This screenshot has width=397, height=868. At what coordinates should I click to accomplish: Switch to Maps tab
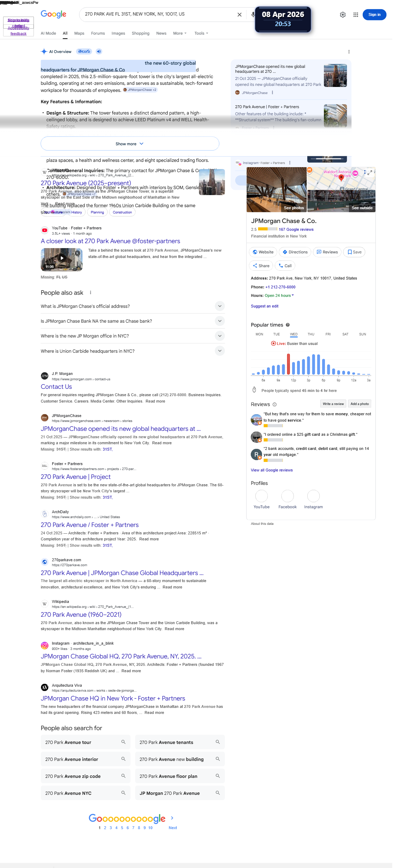point(79,33)
